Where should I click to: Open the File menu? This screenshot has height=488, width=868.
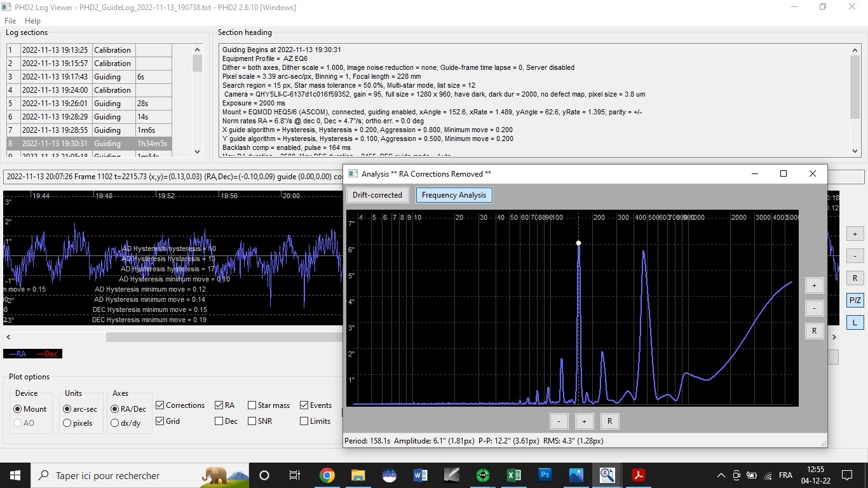click(x=10, y=21)
